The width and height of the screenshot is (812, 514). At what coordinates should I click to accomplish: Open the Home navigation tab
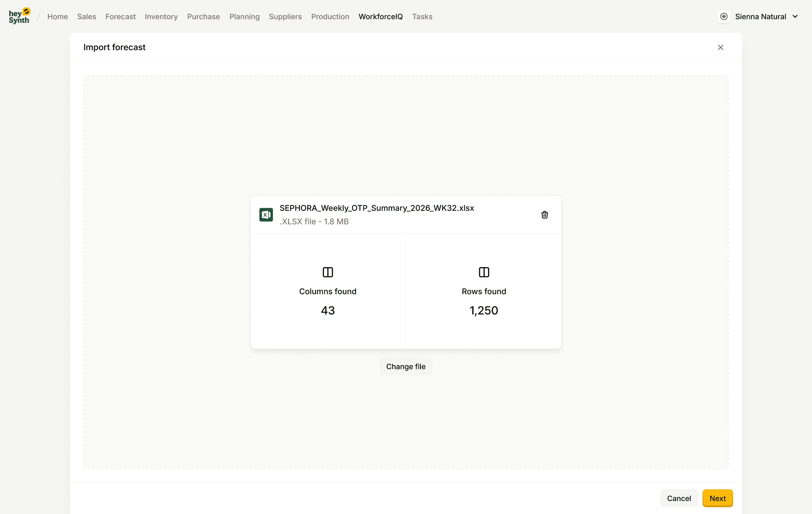pyautogui.click(x=57, y=16)
